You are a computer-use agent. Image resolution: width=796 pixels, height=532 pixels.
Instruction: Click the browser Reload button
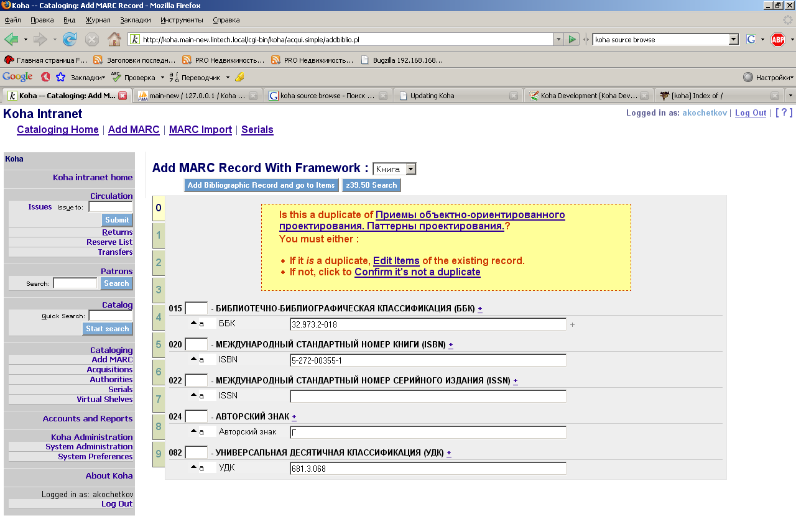[70, 40]
